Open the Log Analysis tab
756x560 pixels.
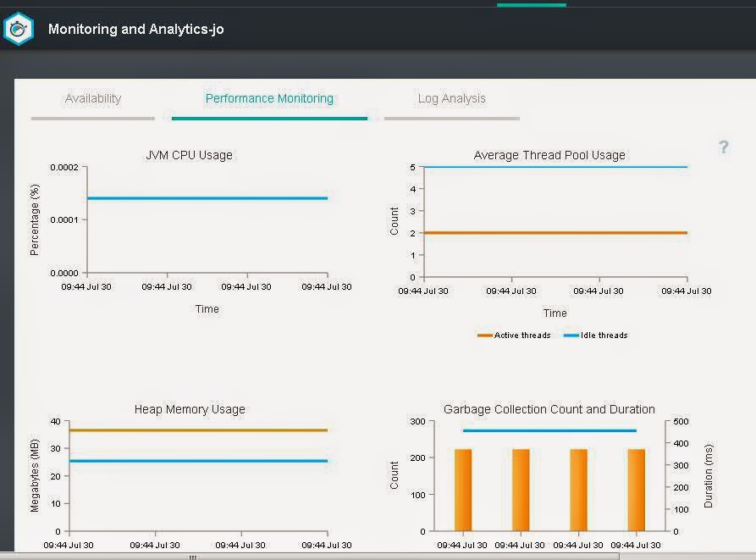click(x=452, y=98)
